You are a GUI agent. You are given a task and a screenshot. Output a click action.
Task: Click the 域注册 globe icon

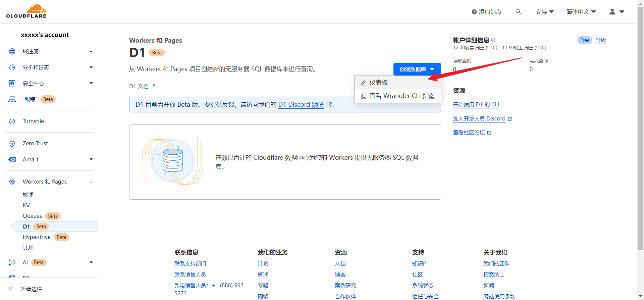12,51
